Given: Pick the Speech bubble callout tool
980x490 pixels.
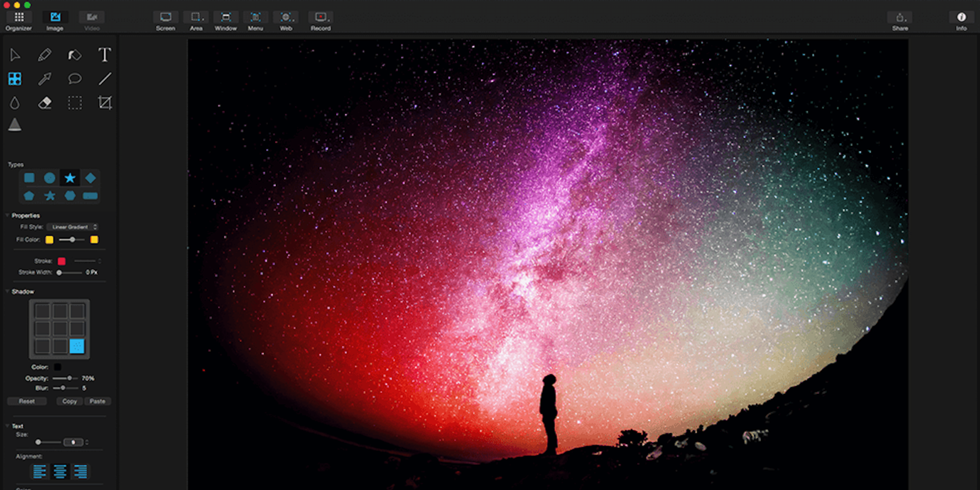Looking at the screenshot, I should coord(74,78).
